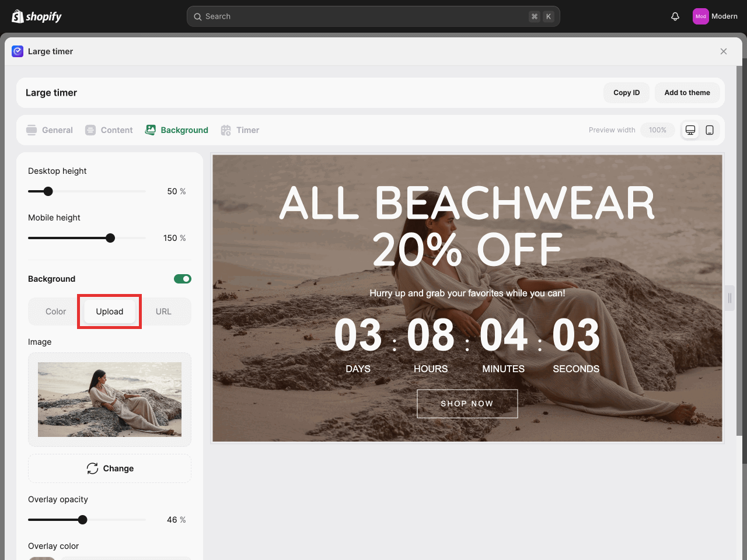Open the Modern store account menu
The image size is (747, 560).
(715, 16)
